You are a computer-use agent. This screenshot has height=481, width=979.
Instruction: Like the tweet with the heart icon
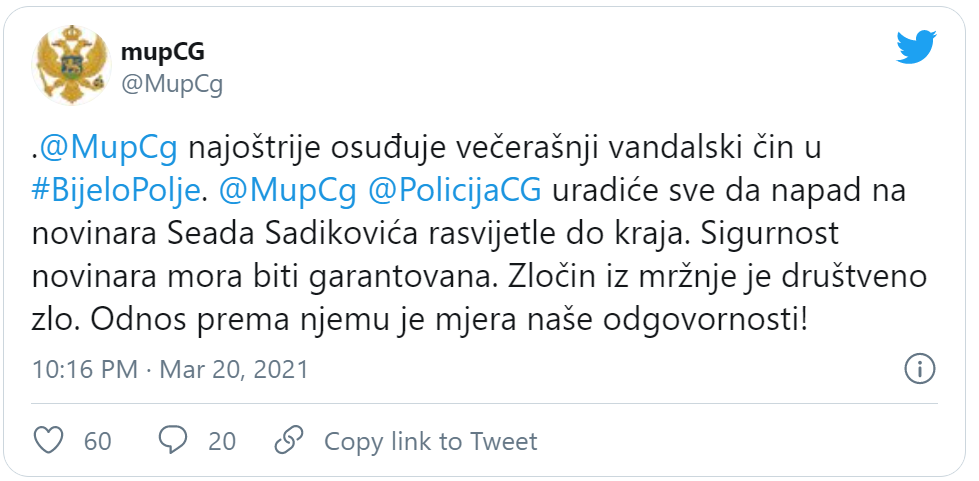pos(48,440)
